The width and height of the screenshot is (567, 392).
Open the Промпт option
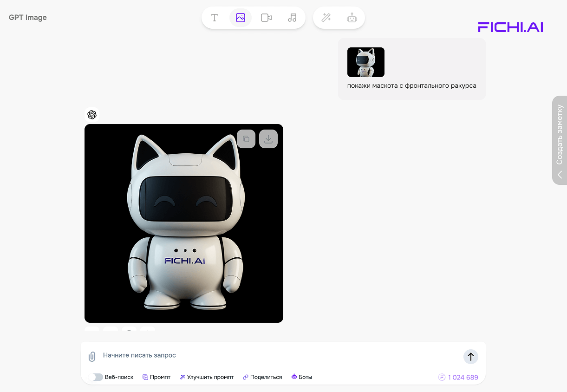(x=156, y=377)
